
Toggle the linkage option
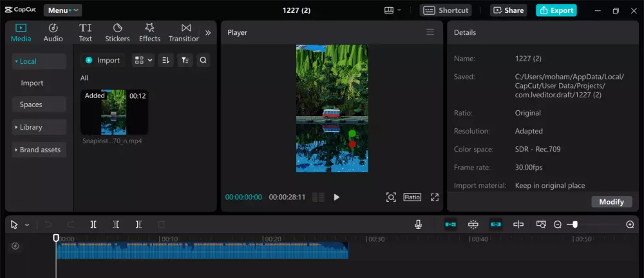496,224
